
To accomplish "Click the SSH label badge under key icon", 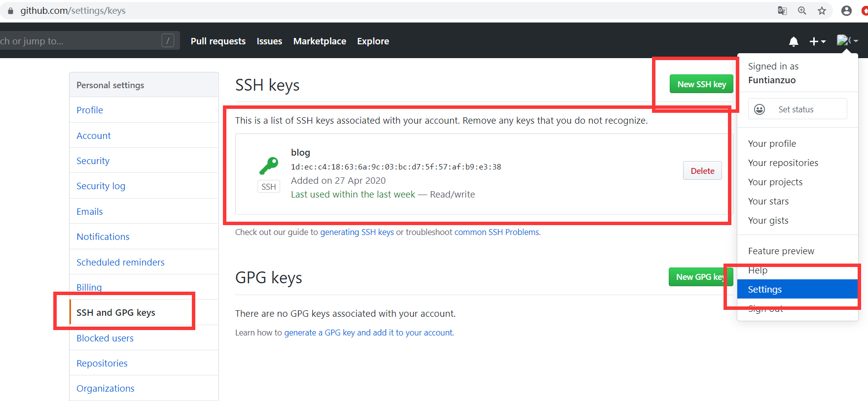I will pyautogui.click(x=269, y=187).
